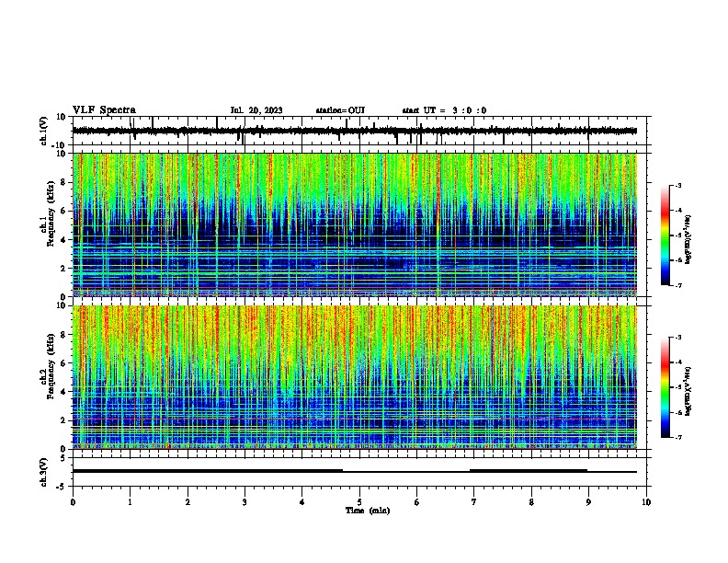
Task: Click tick label "4" on the Time axis
Action: (x=302, y=502)
